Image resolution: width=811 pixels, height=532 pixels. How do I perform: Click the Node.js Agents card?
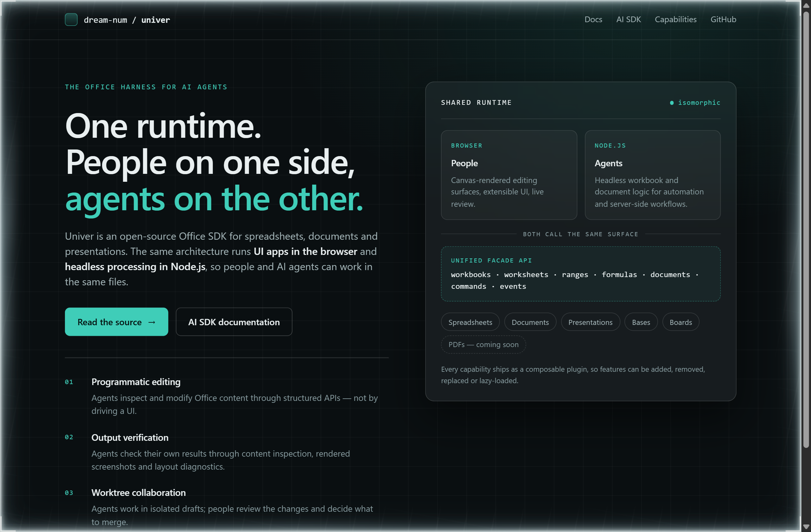[x=653, y=175]
